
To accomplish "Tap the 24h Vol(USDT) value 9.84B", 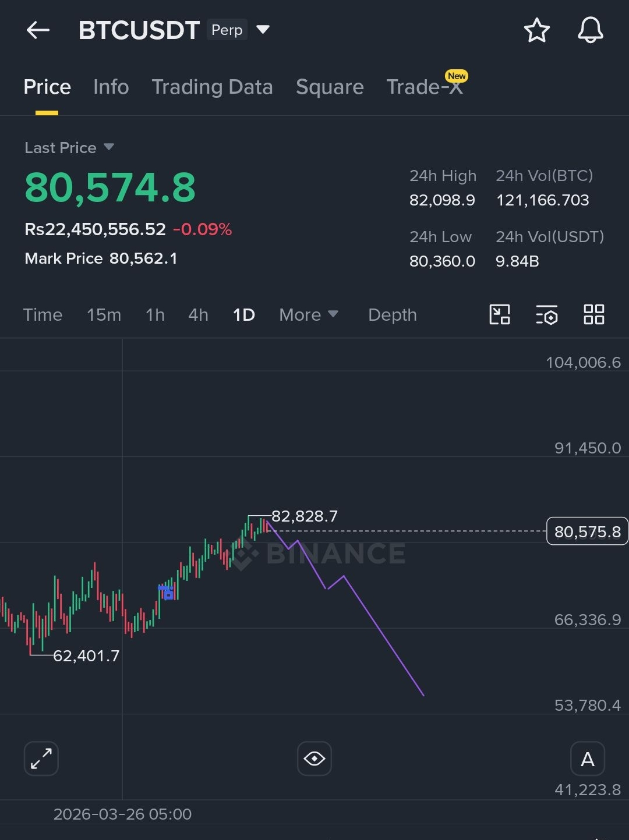I will 517,261.
